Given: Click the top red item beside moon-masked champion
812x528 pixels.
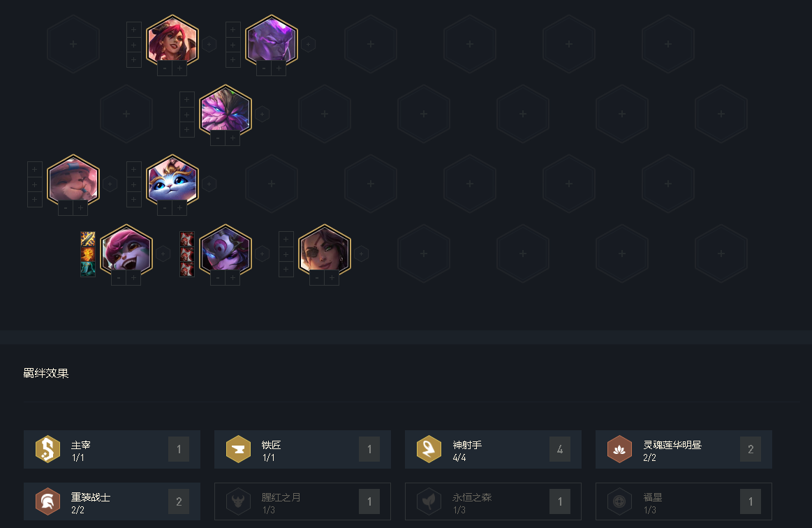Looking at the screenshot, I should [x=187, y=239].
